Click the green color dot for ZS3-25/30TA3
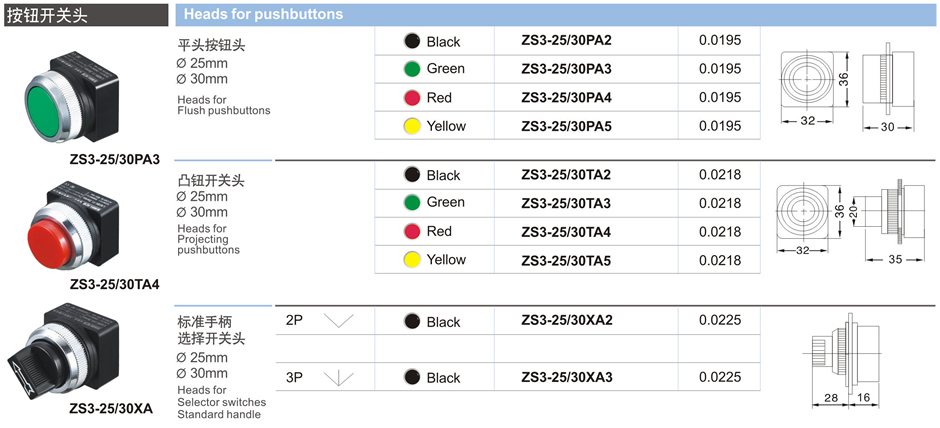Image resolution: width=940 pixels, height=428 pixels. (x=411, y=203)
